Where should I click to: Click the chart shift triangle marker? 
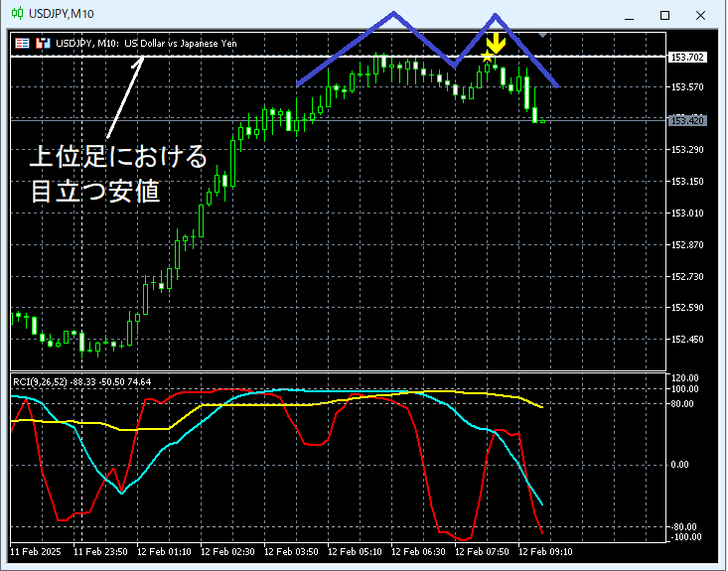(542, 35)
